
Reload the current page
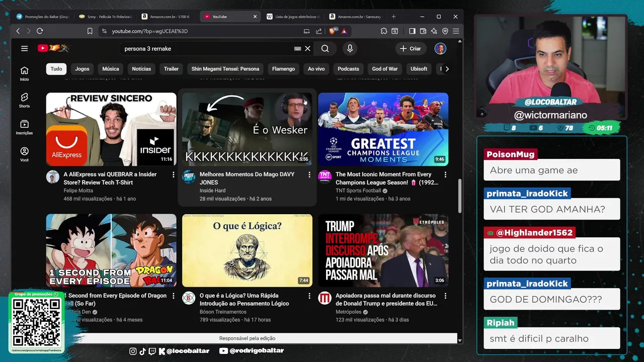tap(40, 31)
